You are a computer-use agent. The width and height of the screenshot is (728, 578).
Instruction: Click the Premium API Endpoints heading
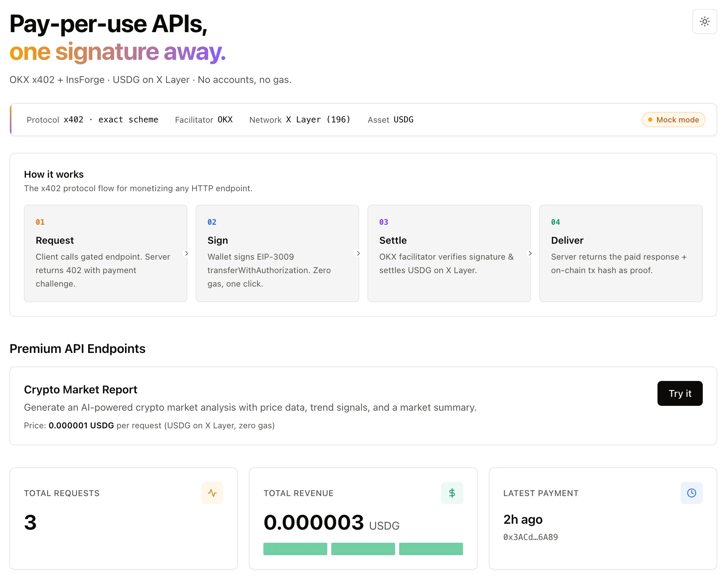(77, 349)
